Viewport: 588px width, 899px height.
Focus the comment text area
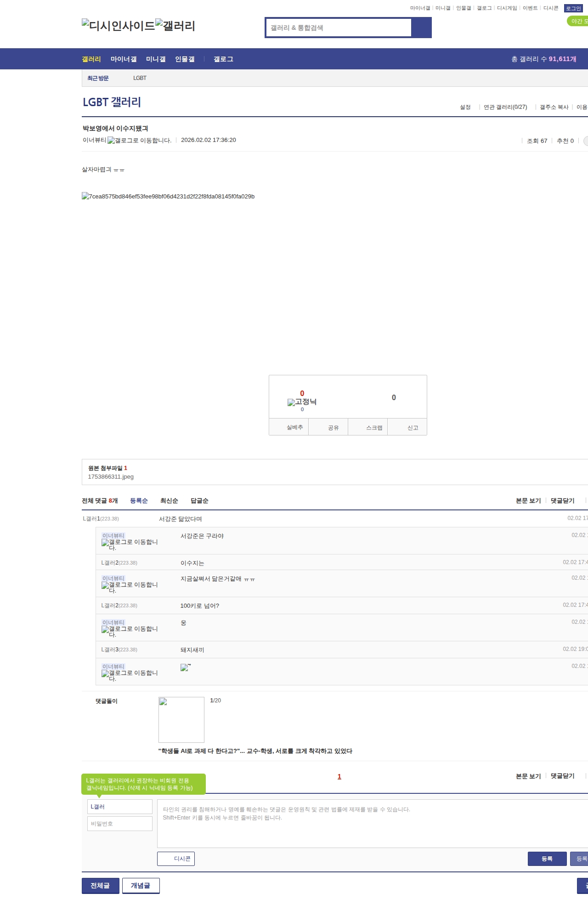373,824
